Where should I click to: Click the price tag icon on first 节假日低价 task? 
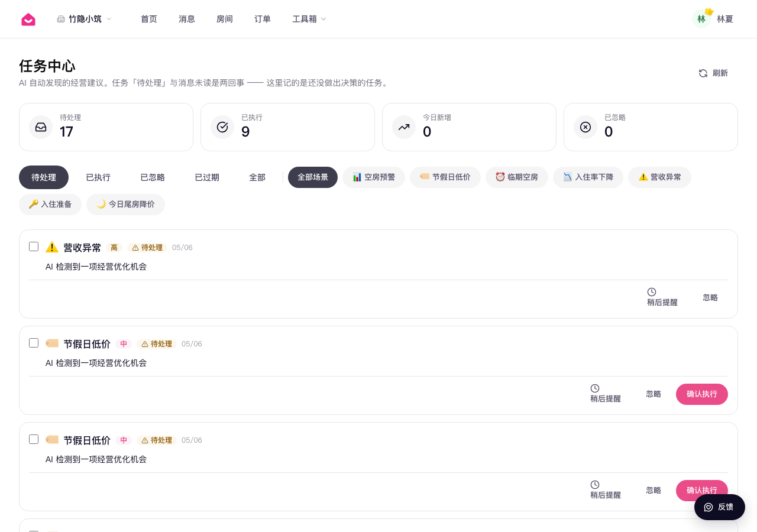tap(52, 343)
